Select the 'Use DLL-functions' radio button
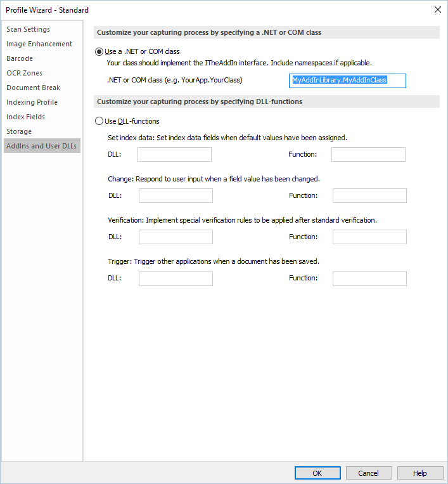Image resolution: width=448 pixels, height=484 pixels. coord(99,121)
